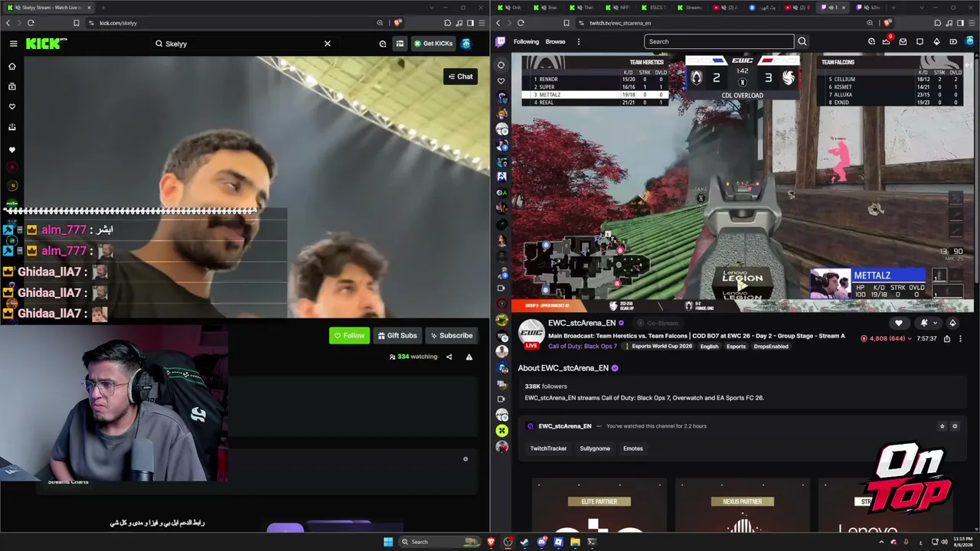The width and height of the screenshot is (980, 551).
Task: Click the Kick logo
Action: (x=46, y=44)
